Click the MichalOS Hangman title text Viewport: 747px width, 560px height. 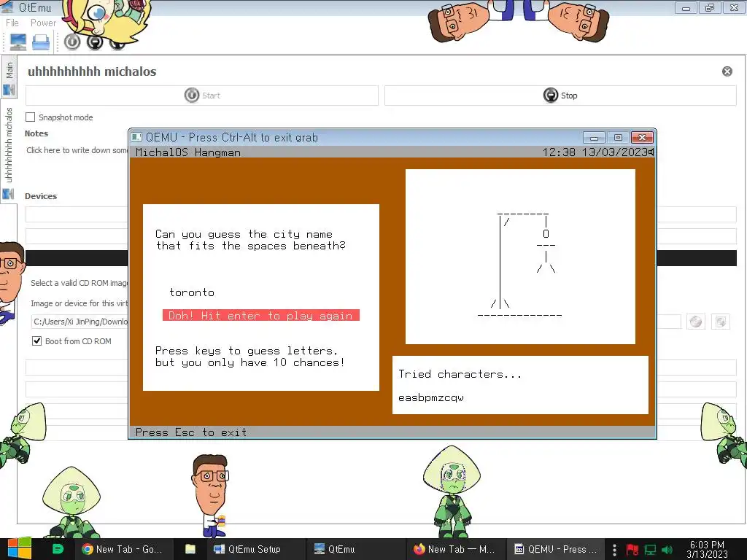[187, 152]
